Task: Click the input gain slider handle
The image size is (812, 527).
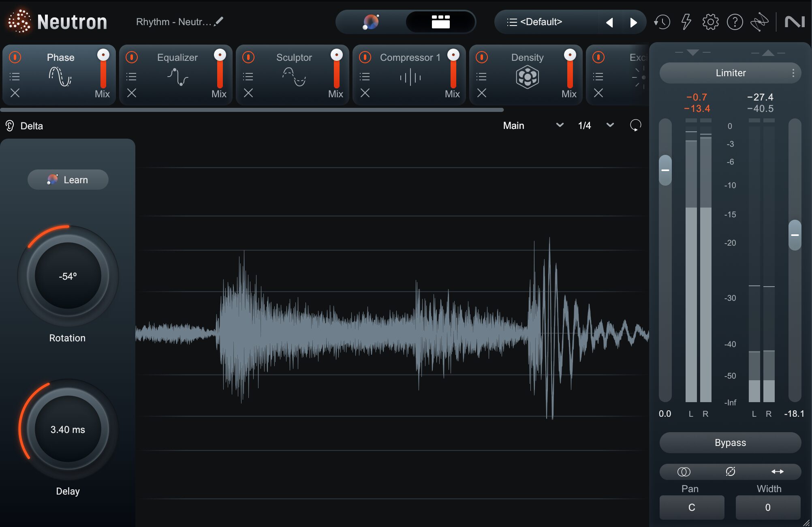Action: 665,170
